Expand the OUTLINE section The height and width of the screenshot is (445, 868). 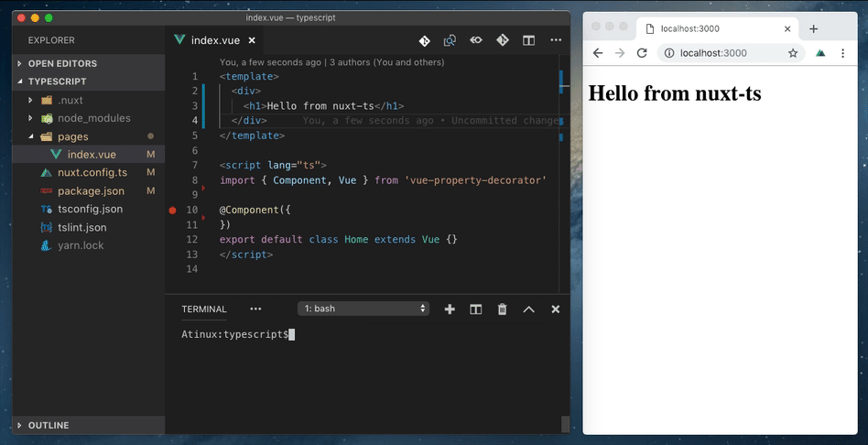point(48,425)
